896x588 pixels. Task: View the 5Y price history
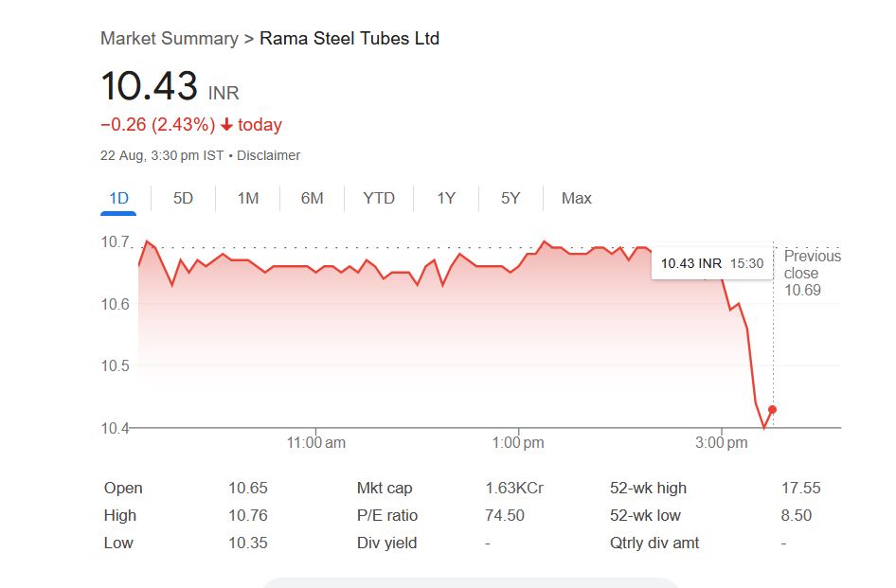coord(511,198)
